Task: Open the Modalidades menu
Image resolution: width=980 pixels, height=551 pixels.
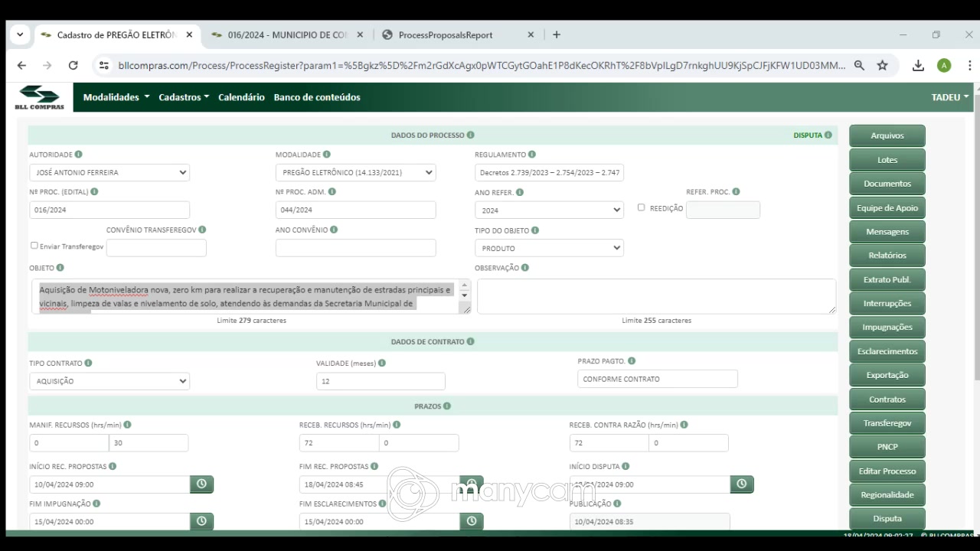Action: tap(116, 97)
